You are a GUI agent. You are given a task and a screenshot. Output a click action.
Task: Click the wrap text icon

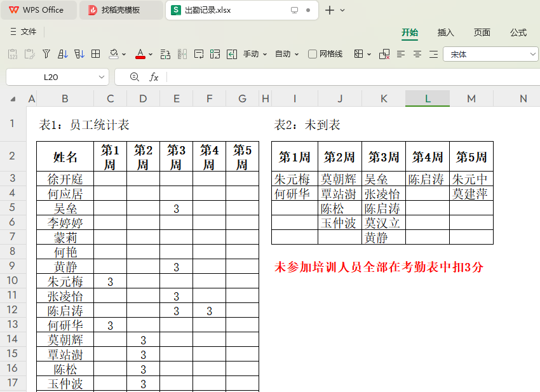(199, 54)
